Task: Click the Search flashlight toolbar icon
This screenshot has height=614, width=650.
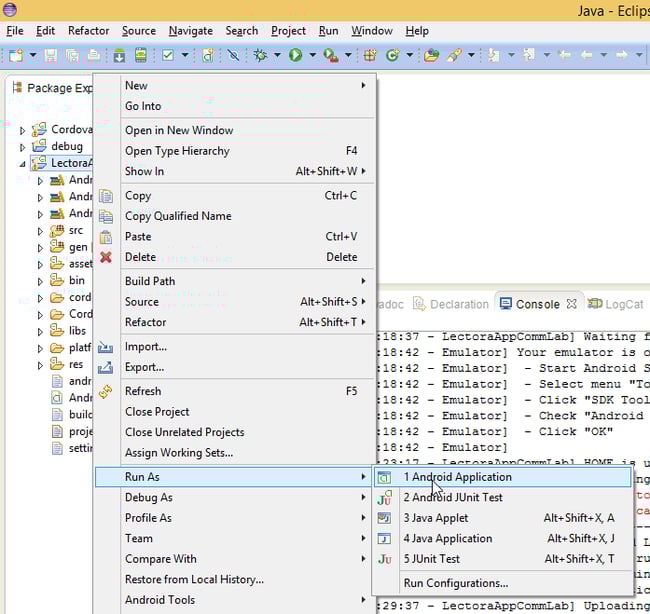Action: click(454, 55)
